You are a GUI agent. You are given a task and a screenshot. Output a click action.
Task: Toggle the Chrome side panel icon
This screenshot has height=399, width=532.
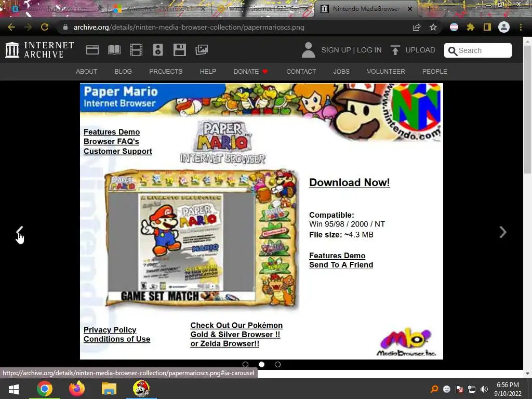487,27
